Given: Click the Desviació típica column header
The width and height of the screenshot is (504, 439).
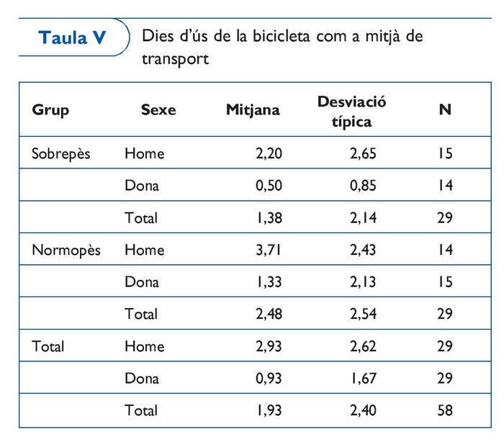Looking at the screenshot, I should tap(351, 112).
